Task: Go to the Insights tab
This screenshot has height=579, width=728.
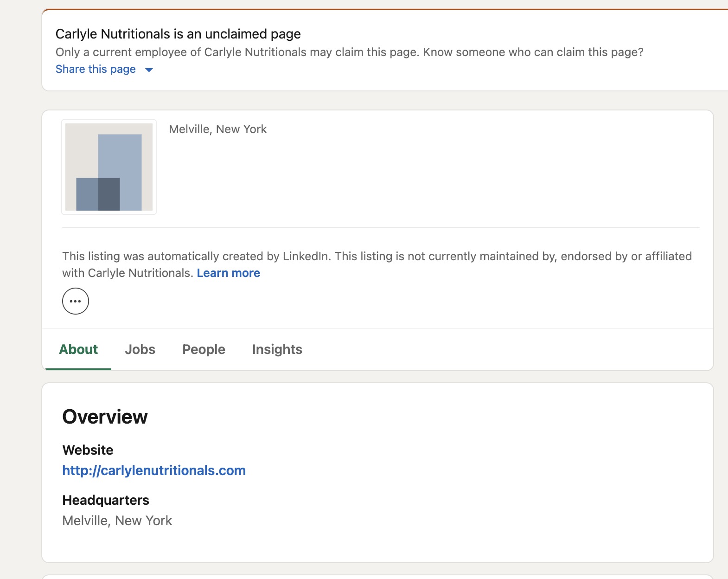Action: 277,349
